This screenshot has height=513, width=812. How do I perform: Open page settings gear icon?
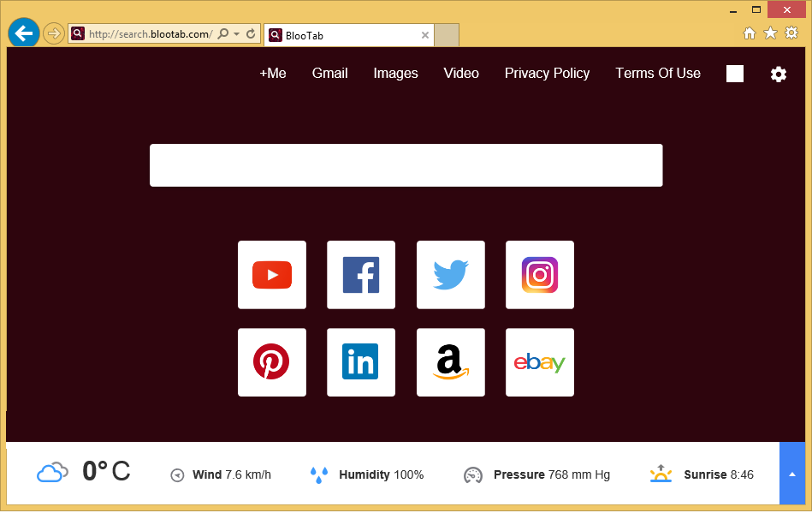point(778,75)
